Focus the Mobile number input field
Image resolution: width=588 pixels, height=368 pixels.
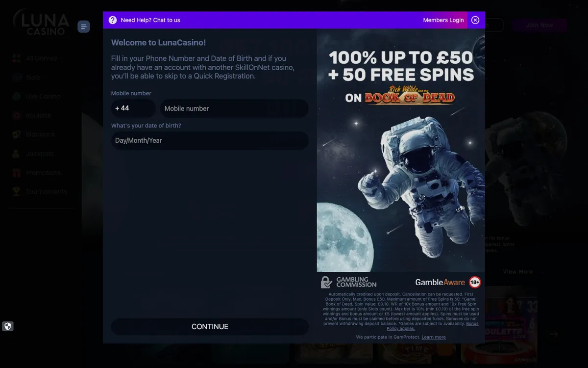[234, 108]
